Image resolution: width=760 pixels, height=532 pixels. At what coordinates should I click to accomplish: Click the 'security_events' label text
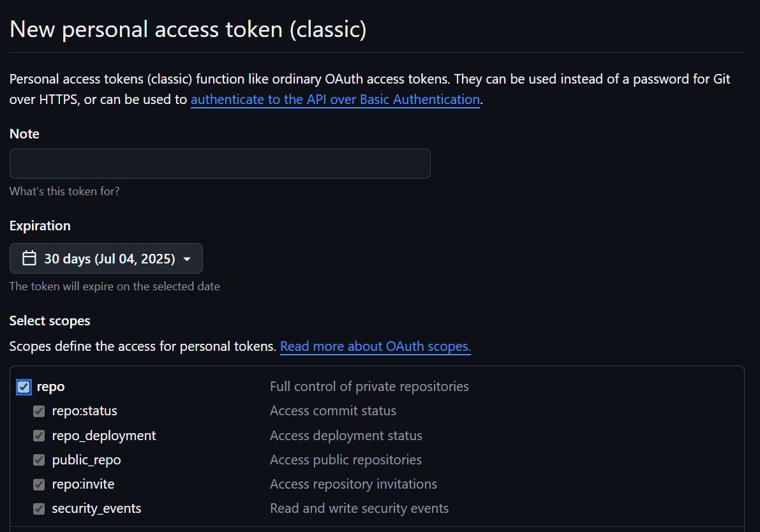click(x=96, y=508)
